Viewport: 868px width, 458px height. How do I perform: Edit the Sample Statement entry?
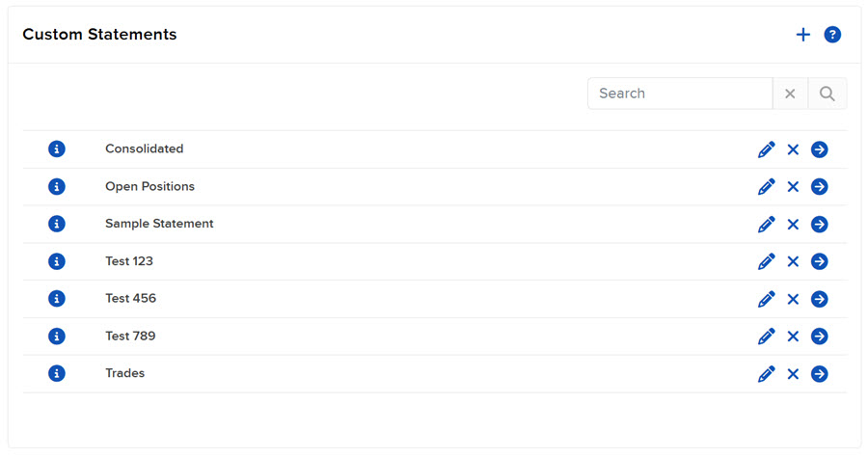pyautogui.click(x=767, y=224)
